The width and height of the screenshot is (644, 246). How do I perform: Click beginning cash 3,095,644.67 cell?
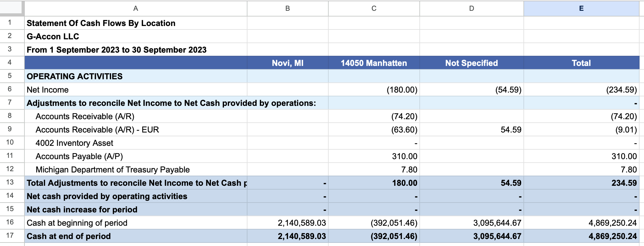(x=472, y=223)
